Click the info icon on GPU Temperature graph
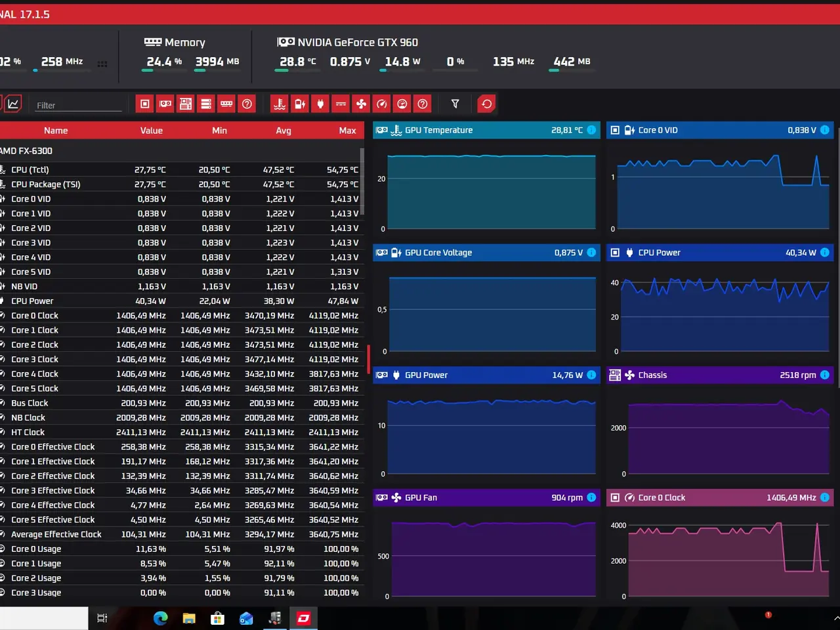This screenshot has height=630, width=840. [x=591, y=130]
